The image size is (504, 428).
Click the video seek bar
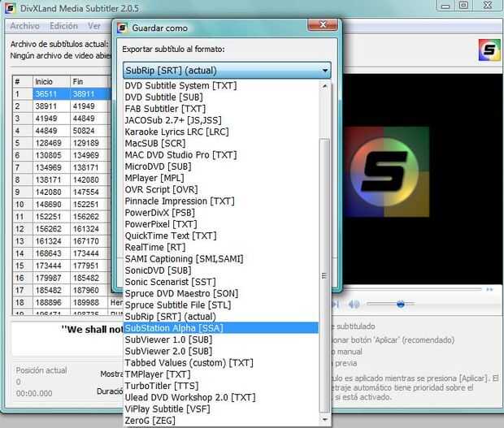pyautogui.click(x=413, y=289)
